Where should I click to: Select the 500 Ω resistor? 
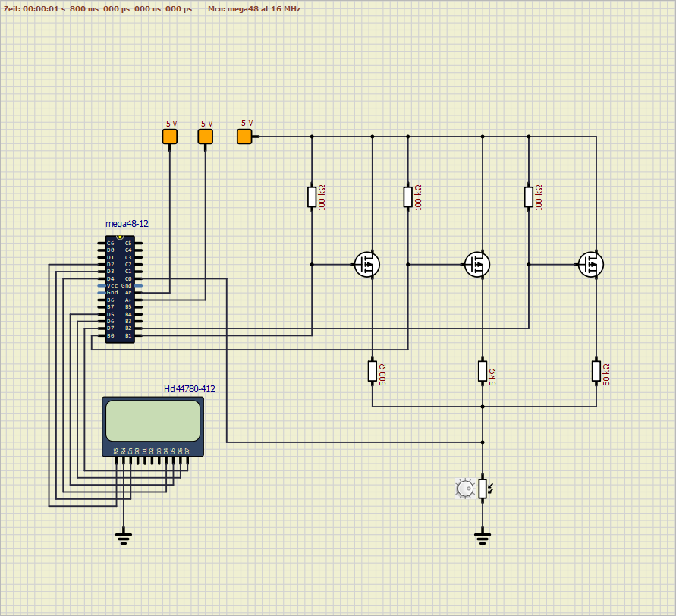pyautogui.click(x=372, y=371)
